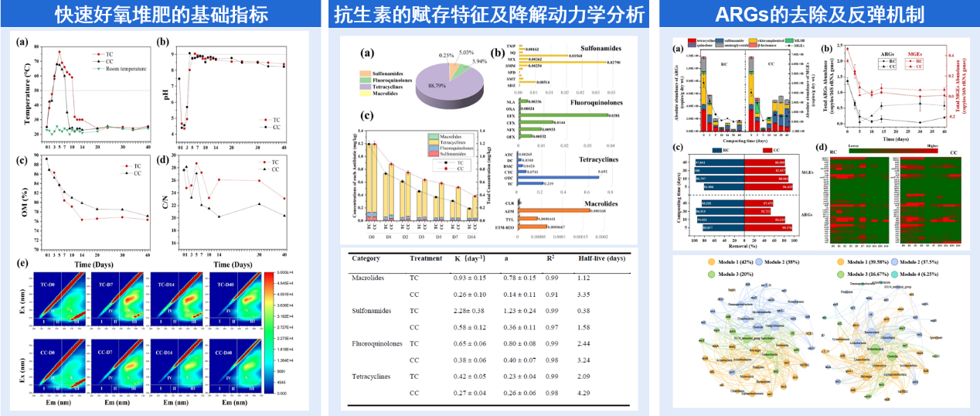Click the Module 2 (38%) blue legend circle
The width and height of the screenshot is (980, 416).
758,263
